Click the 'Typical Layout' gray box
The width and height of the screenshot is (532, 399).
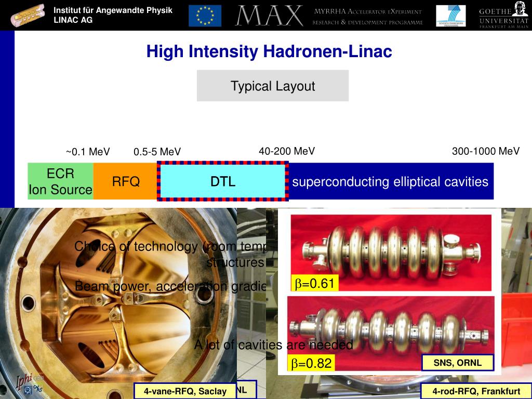coord(273,86)
